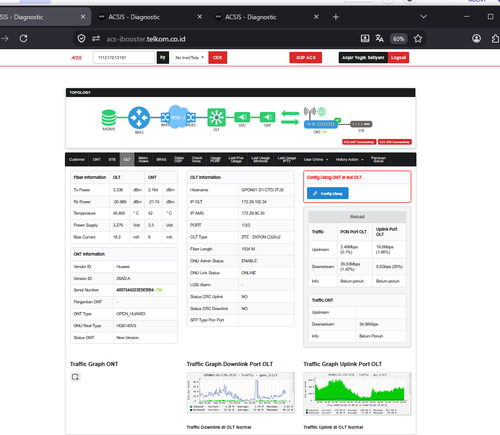Expand the User Online dropdown menu
This screenshot has height=435, width=500.
316,160
